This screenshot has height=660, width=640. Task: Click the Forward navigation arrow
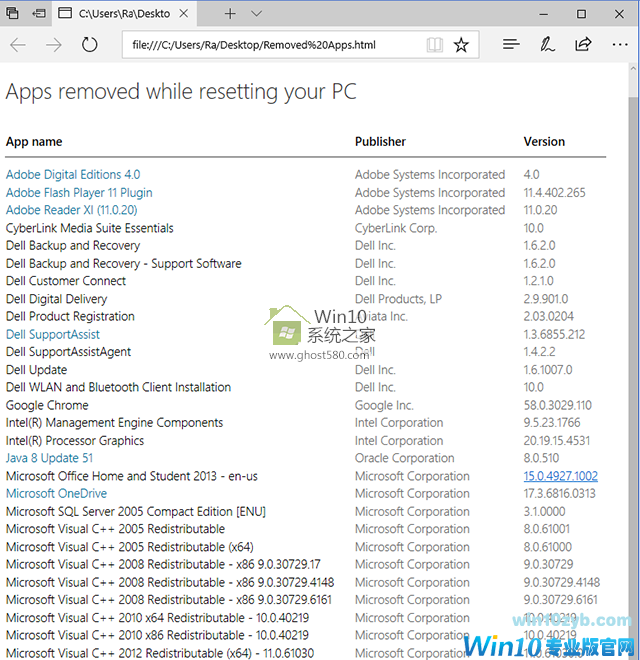[x=53, y=45]
